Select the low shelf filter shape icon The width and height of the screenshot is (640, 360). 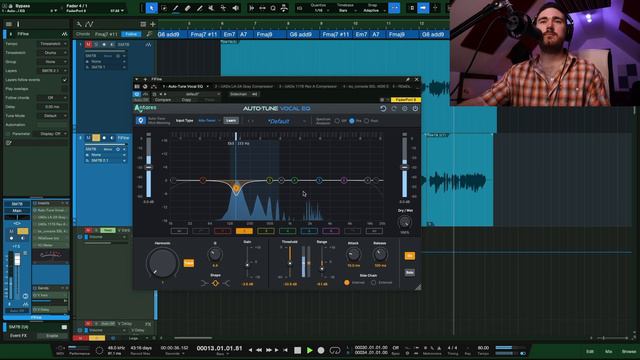click(x=204, y=283)
